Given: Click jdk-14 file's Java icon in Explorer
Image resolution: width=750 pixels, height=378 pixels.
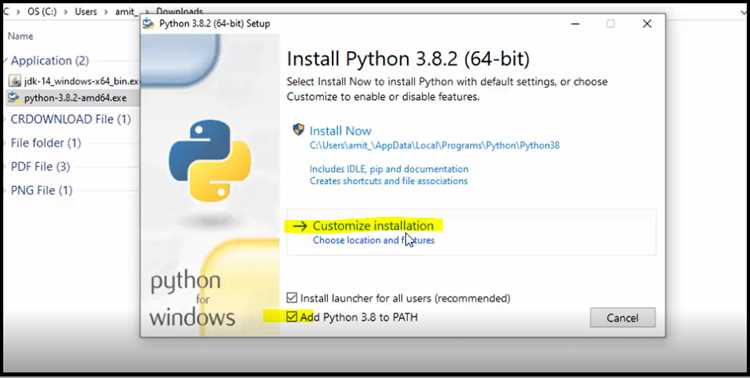Looking at the screenshot, I should pos(15,80).
